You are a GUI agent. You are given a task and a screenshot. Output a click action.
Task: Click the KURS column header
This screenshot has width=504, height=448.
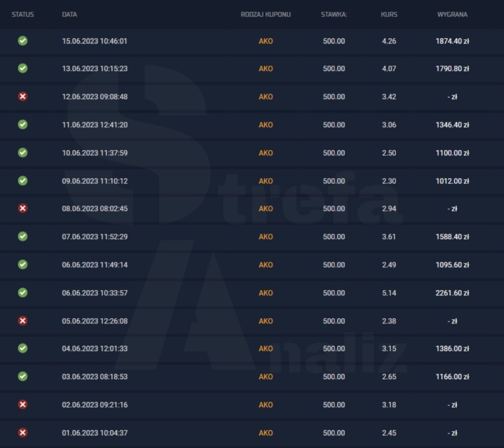tap(389, 14)
